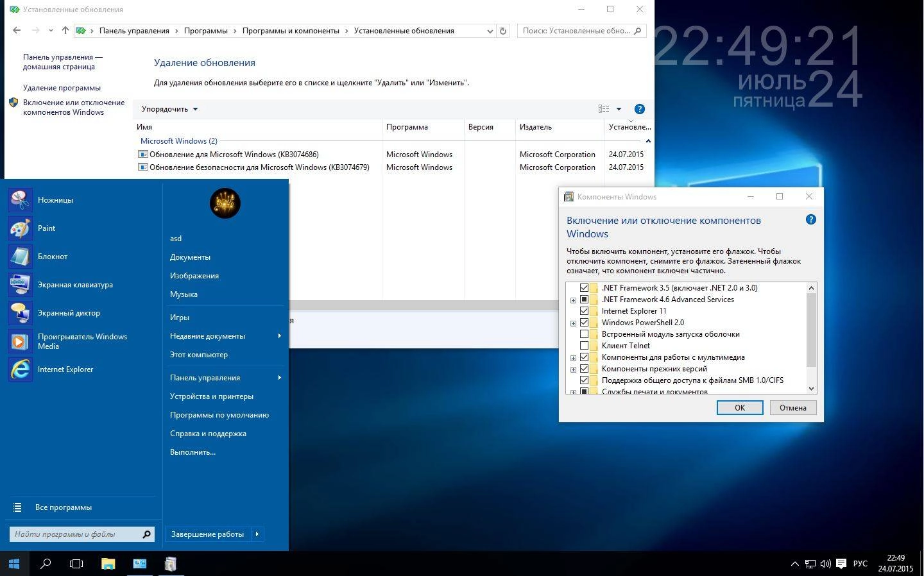This screenshot has height=576, width=924.
Task: Click start menu search field
Action: tap(81, 534)
